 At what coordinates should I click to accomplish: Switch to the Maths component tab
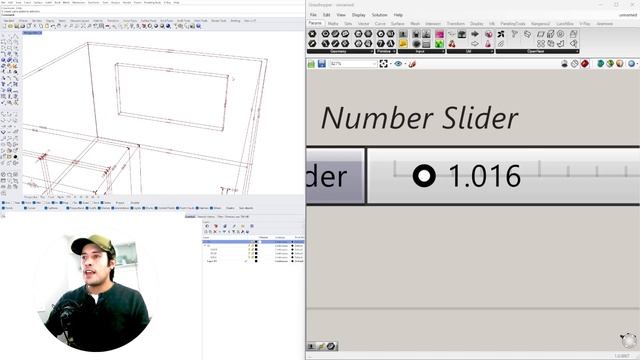point(333,24)
